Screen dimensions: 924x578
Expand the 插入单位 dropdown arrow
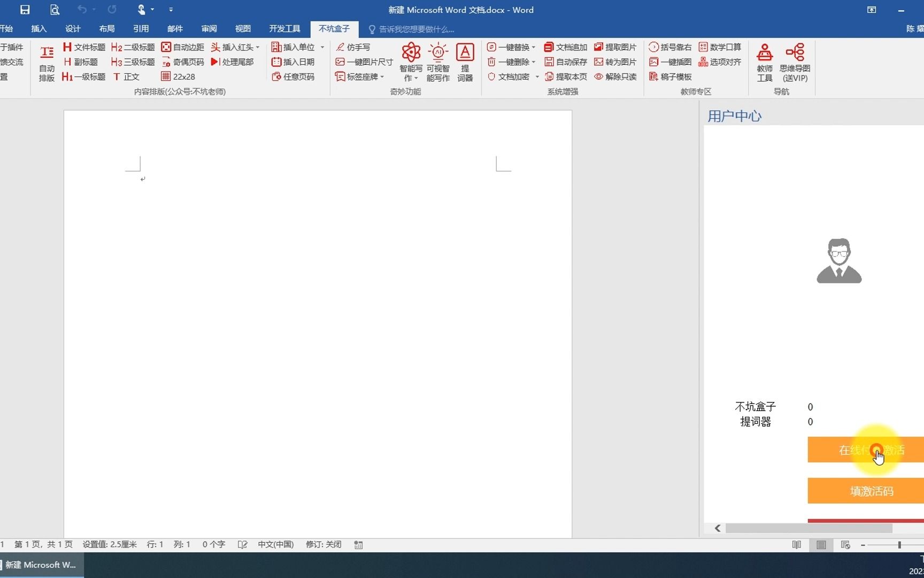(322, 47)
